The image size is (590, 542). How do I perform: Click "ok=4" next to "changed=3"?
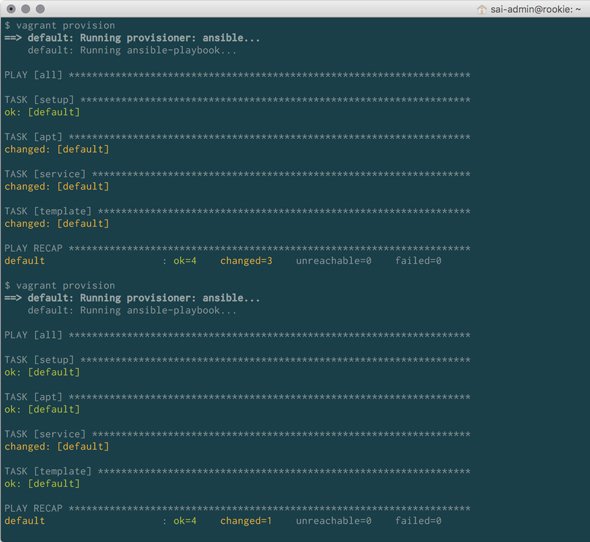[x=185, y=260]
